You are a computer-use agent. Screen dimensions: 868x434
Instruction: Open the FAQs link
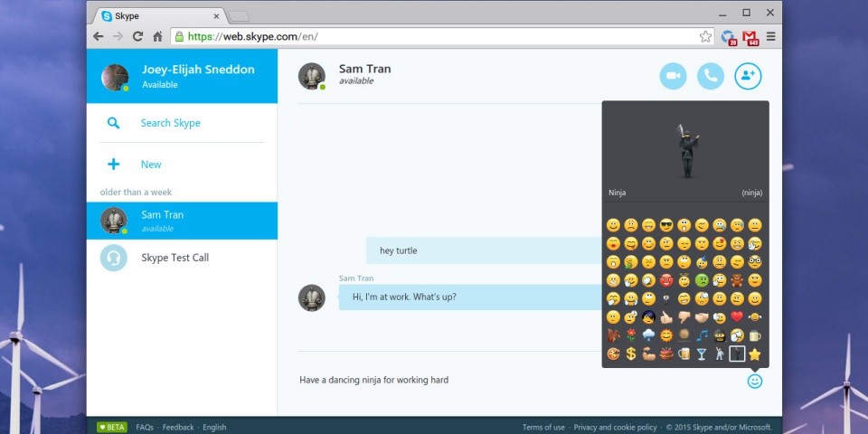pos(145,428)
